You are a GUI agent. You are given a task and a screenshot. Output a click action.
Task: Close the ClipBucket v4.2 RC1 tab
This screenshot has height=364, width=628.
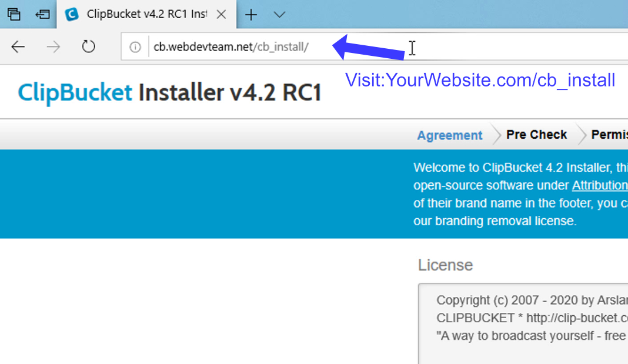point(221,15)
